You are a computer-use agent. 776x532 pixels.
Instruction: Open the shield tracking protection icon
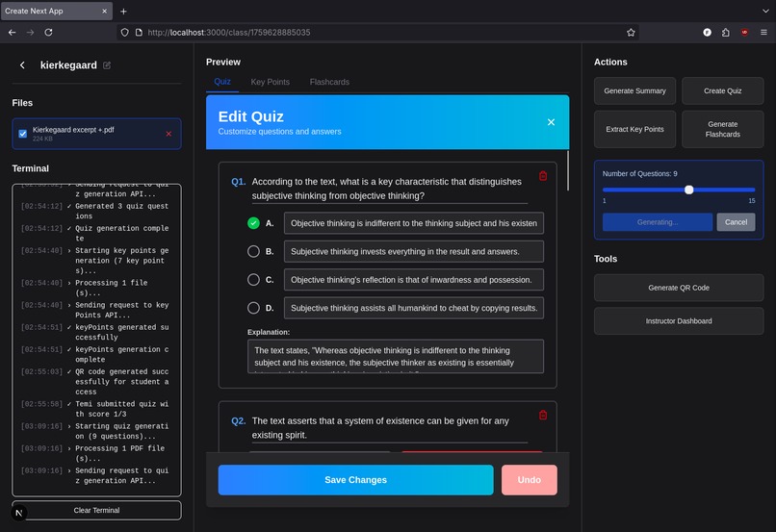point(125,32)
